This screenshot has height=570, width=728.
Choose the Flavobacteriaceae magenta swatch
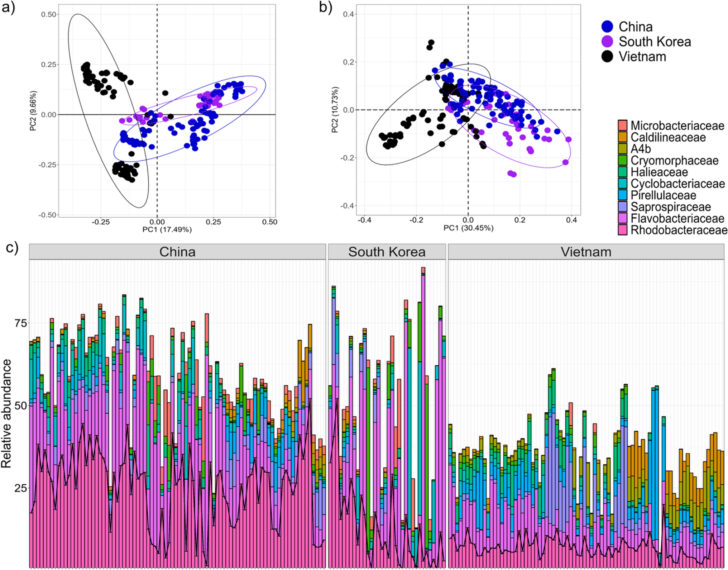(x=623, y=218)
